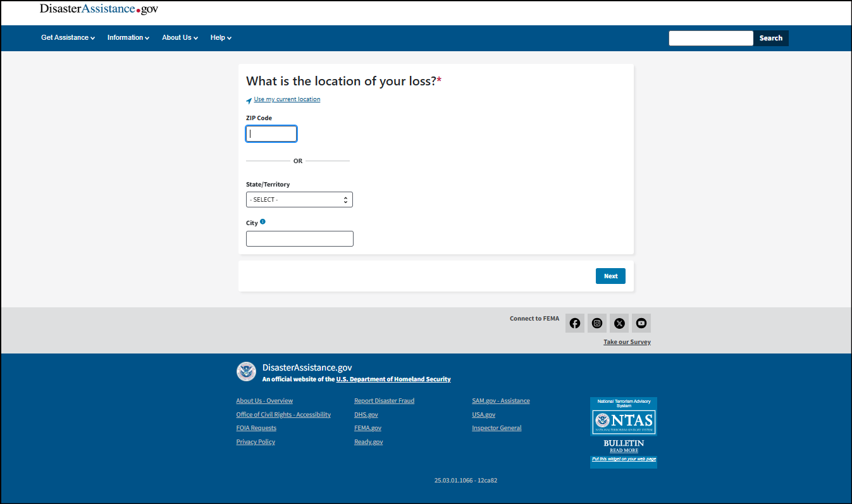Open FEMA's YouTube icon
The height and width of the screenshot is (504, 852).
point(641,323)
